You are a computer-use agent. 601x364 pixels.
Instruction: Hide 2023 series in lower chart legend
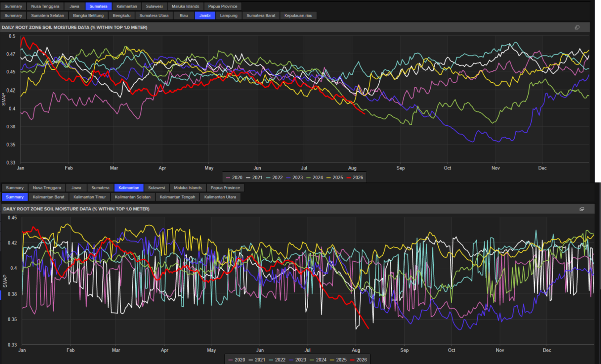point(298,360)
